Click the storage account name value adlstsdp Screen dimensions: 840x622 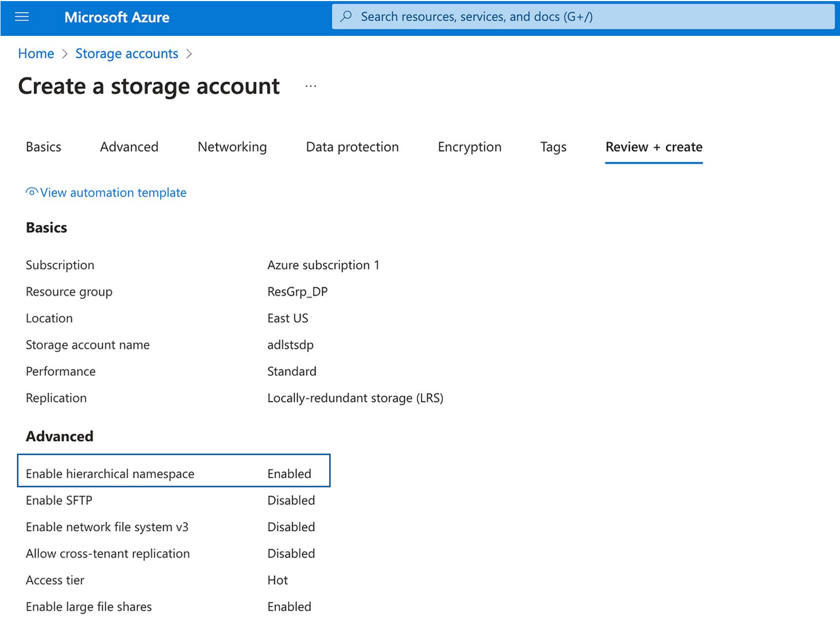290,345
